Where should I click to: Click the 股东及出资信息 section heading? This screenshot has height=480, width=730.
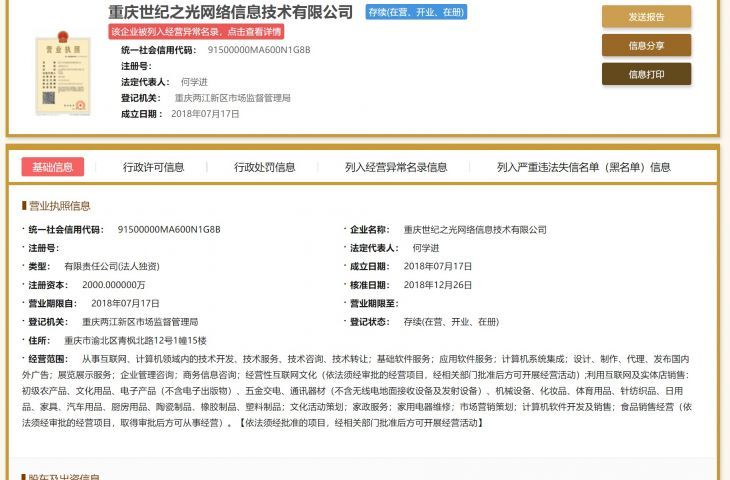(x=64, y=476)
